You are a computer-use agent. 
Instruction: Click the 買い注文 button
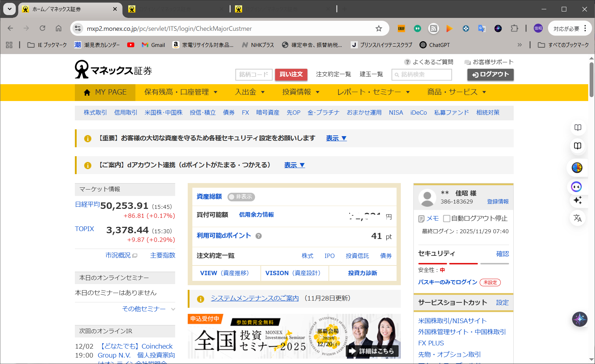(x=291, y=75)
